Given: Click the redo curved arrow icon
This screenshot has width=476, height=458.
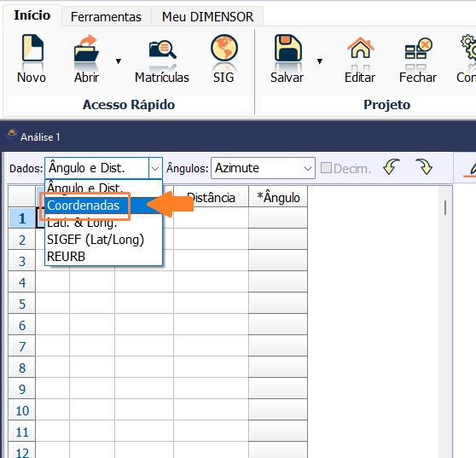Looking at the screenshot, I should pos(424,167).
